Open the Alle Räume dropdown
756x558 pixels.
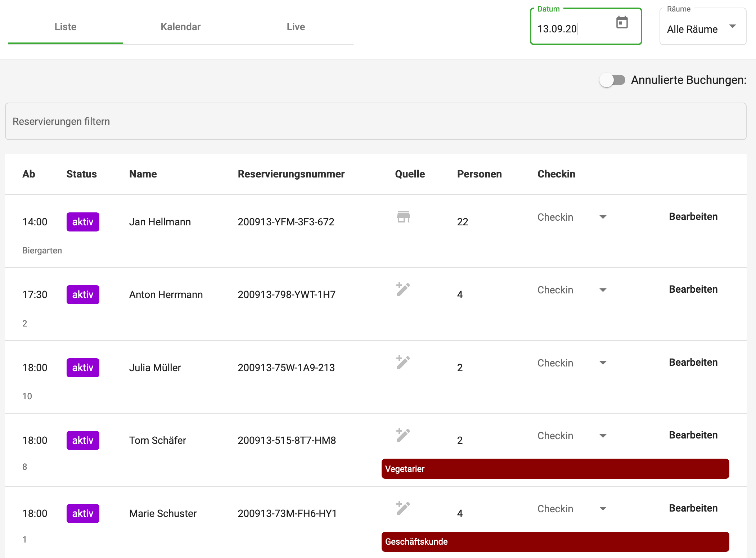tap(703, 27)
